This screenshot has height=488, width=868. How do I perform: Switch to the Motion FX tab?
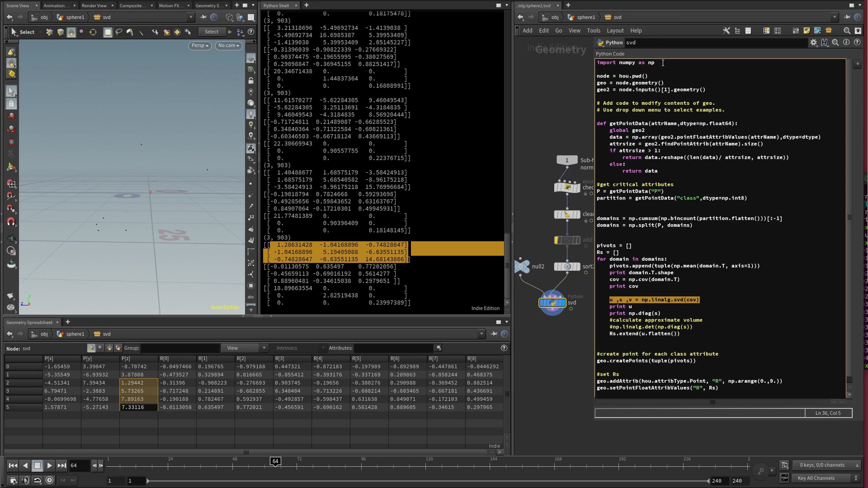pyautogui.click(x=171, y=5)
